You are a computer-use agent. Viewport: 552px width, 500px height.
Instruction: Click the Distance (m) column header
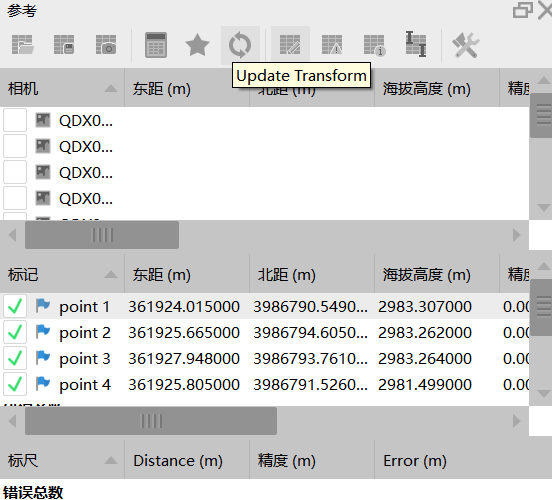pos(187,460)
